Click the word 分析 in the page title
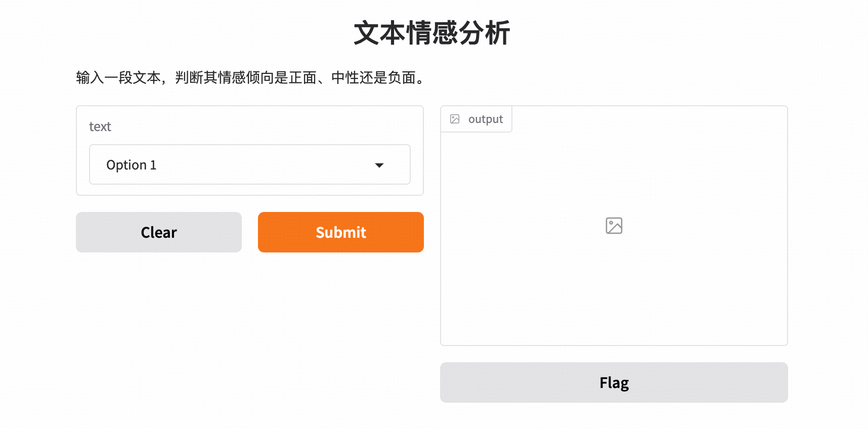 click(x=485, y=33)
